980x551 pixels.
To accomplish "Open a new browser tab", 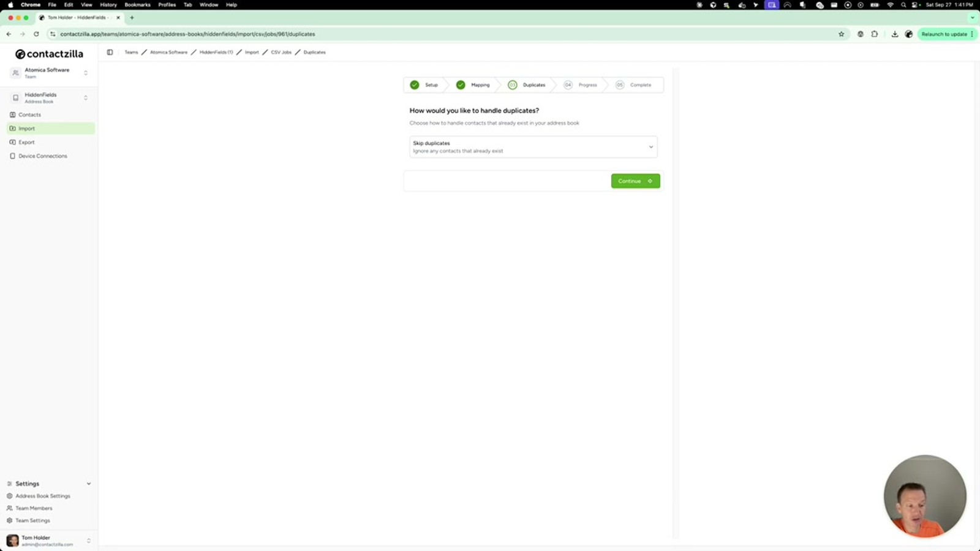I will click(132, 18).
